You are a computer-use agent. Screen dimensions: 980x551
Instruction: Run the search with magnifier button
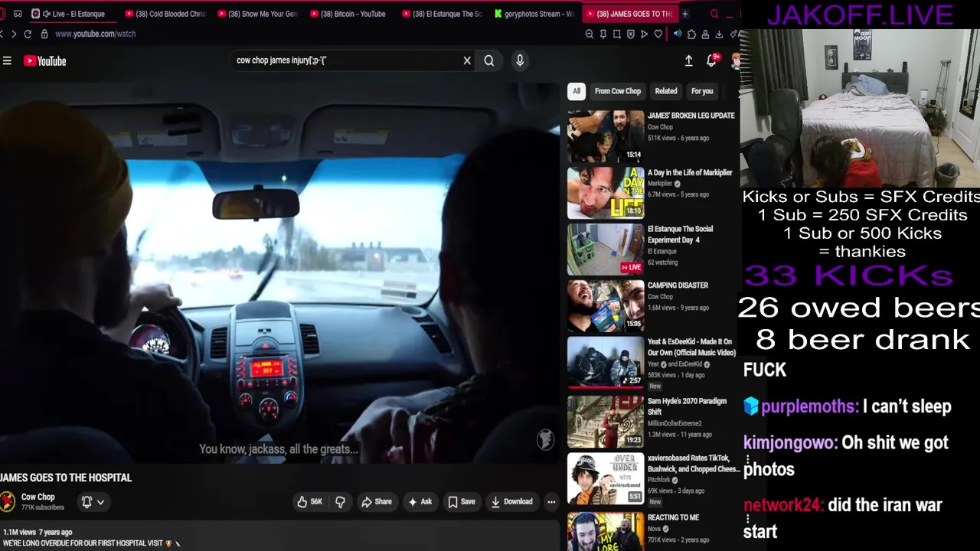[489, 60]
